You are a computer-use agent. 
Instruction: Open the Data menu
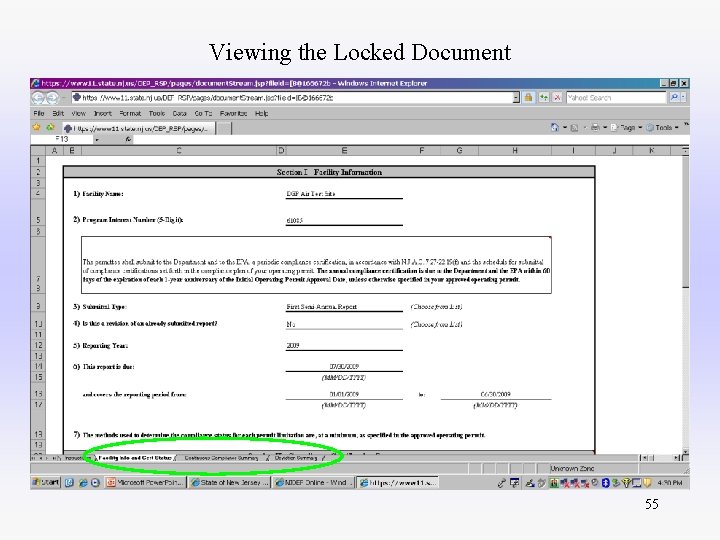[180, 113]
